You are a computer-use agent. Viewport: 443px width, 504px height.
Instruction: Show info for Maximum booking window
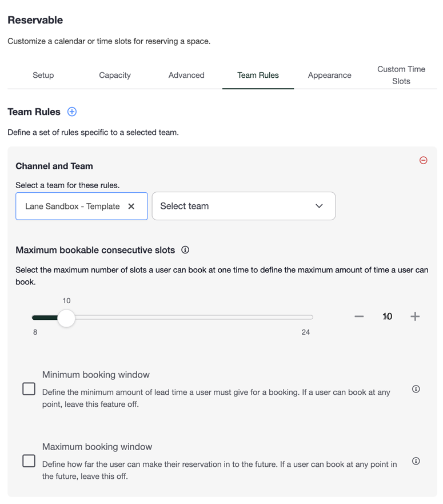pos(416,461)
